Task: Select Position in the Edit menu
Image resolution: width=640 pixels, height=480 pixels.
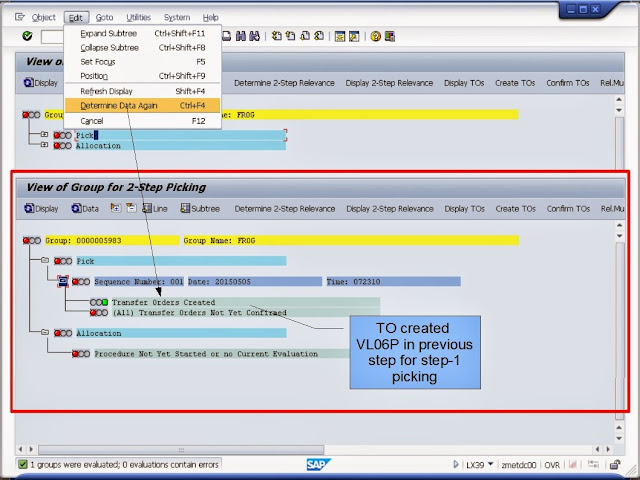Action: [142, 76]
